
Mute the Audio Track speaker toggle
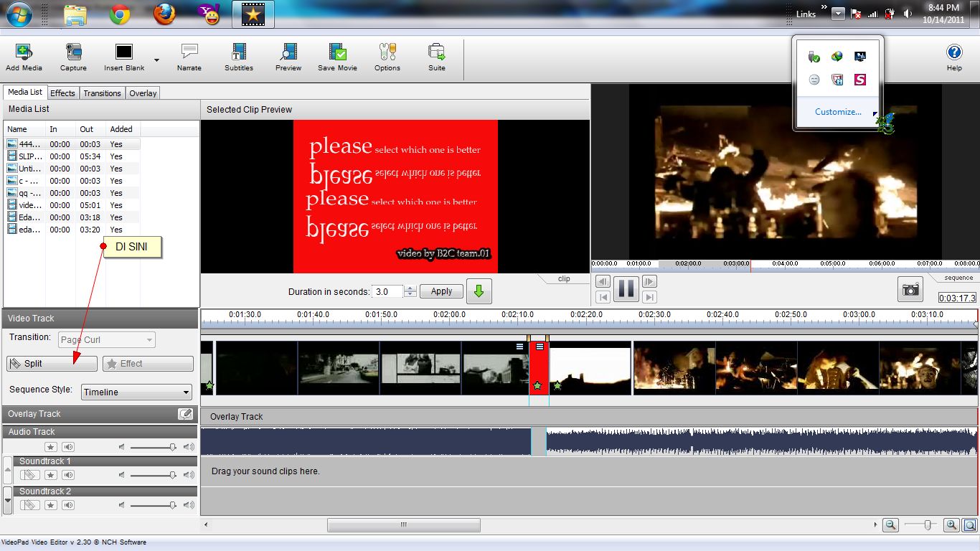[x=70, y=446]
